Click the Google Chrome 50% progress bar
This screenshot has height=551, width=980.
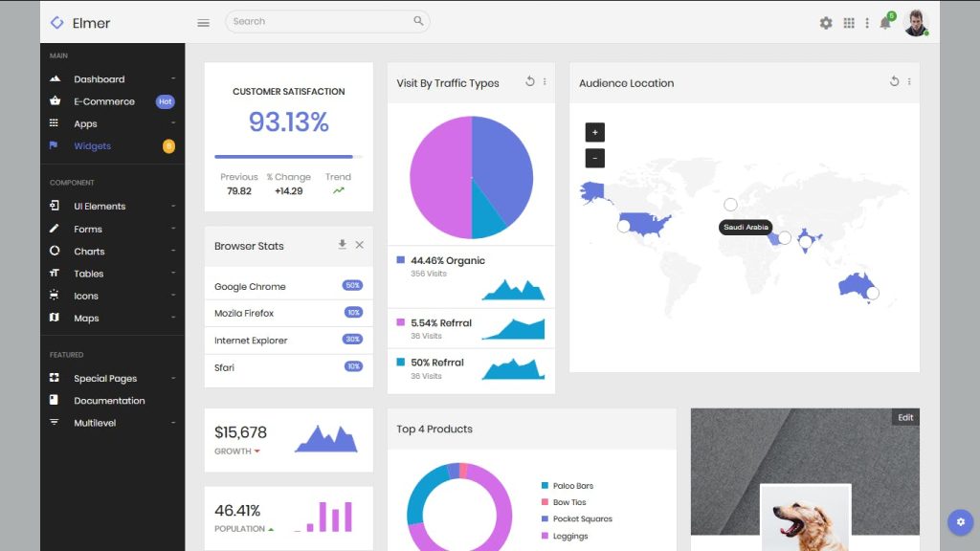pyautogui.click(x=351, y=285)
